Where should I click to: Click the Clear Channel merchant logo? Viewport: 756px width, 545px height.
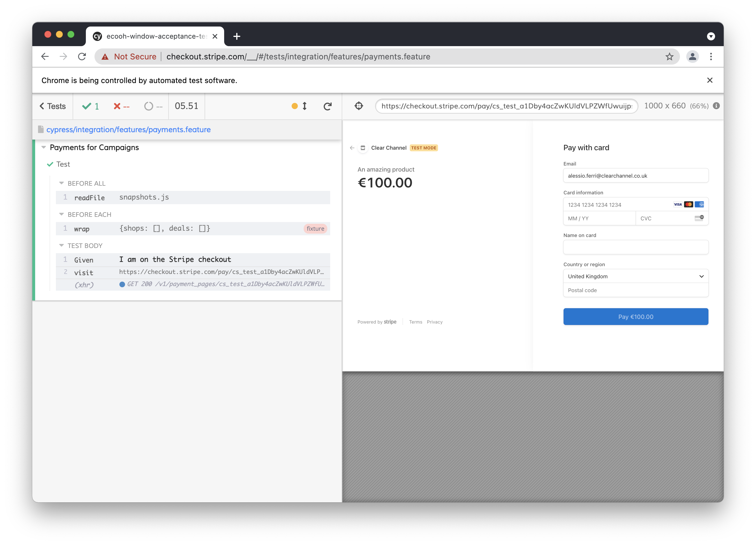[x=362, y=148]
